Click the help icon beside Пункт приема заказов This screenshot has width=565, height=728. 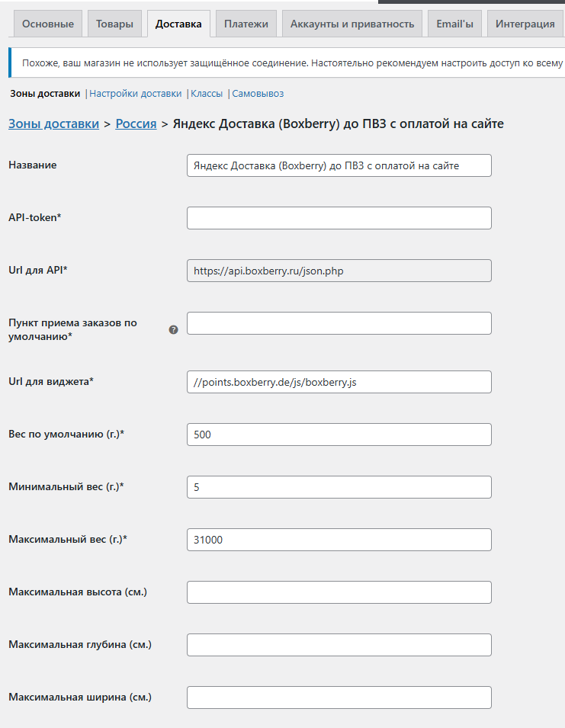(x=173, y=329)
